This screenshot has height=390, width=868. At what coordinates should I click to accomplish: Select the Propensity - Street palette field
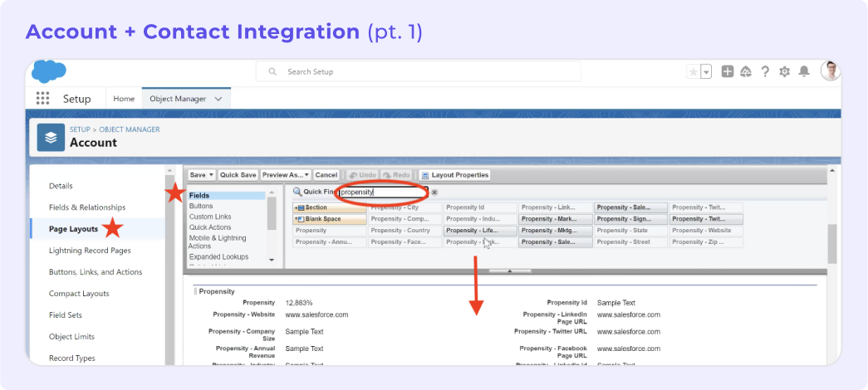[x=630, y=242]
